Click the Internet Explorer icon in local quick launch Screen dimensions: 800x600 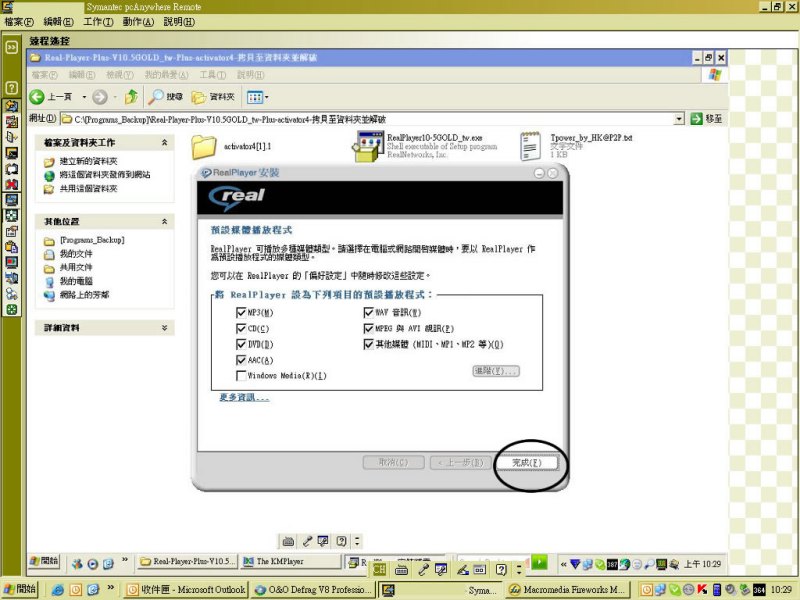(58, 590)
